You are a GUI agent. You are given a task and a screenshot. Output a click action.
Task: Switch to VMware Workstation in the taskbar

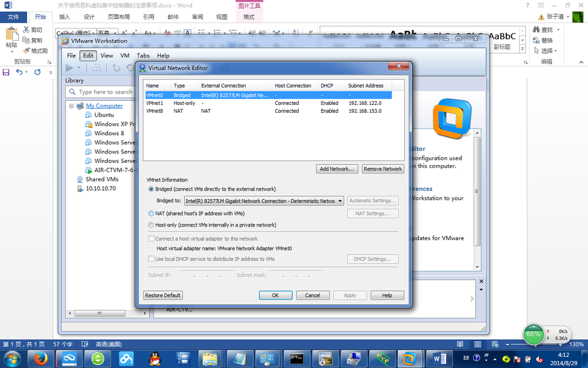[x=409, y=359]
